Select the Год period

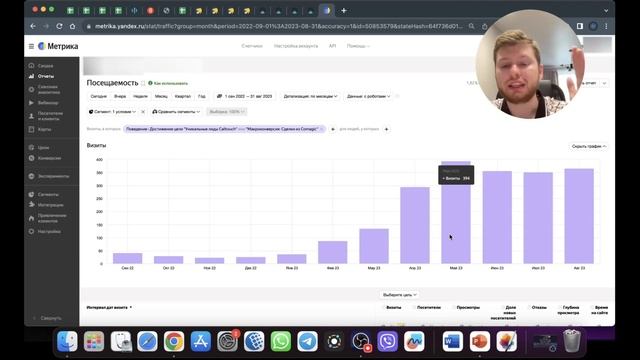pyautogui.click(x=202, y=96)
